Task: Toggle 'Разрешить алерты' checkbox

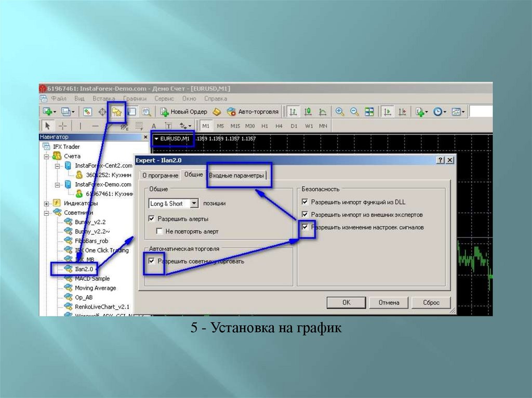Action: tap(151, 218)
